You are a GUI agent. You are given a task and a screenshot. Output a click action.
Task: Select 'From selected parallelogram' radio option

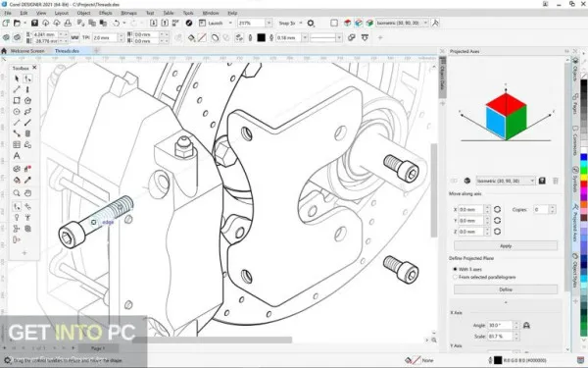point(455,277)
